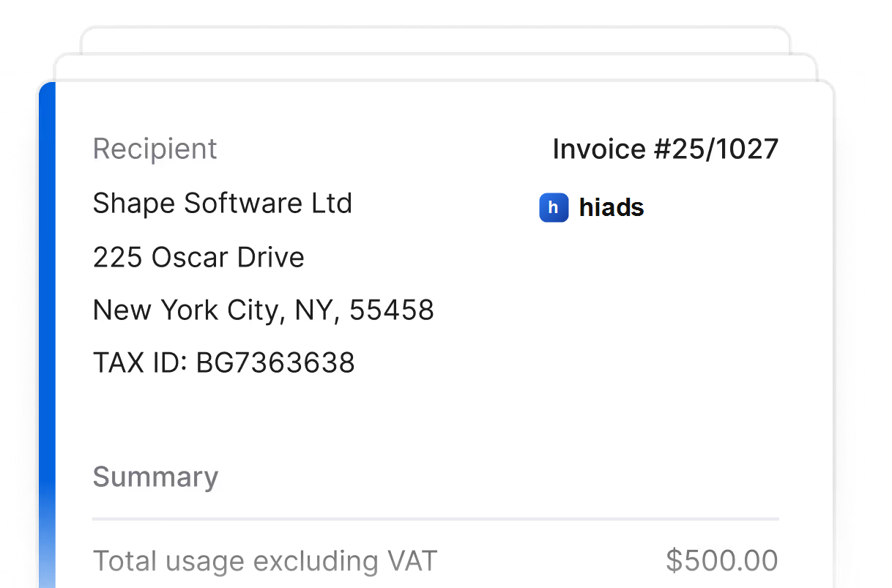Open the rearmost stacked invoice card
Viewport: 892px width, 588px height.
pyautogui.click(x=436, y=40)
